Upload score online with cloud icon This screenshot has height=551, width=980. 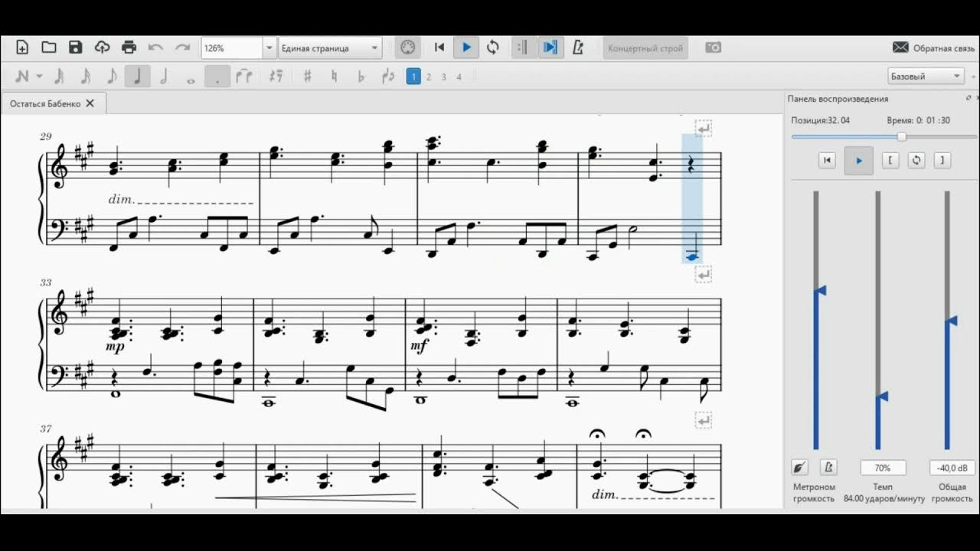click(102, 47)
